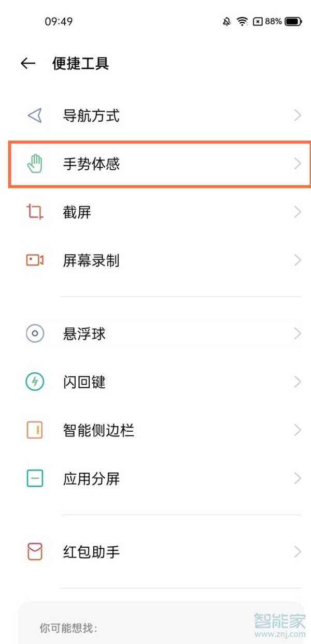Tap the flash back key icon
The width and height of the screenshot is (311, 644).
click(35, 382)
